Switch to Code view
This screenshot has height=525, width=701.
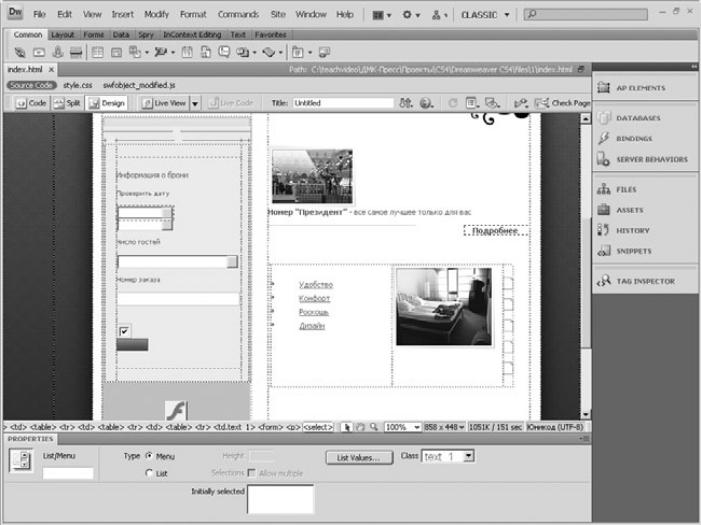click(x=31, y=103)
